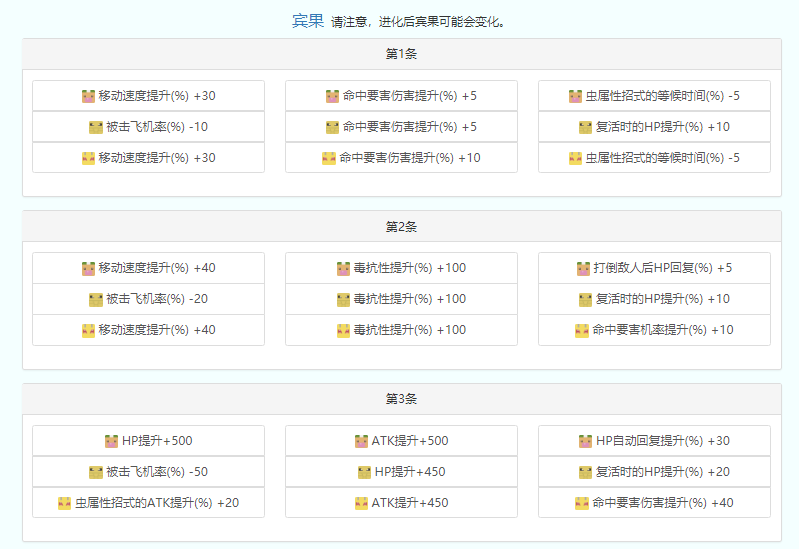Click the icon before HP提升+500
This screenshot has height=549, width=799.
pos(112,441)
